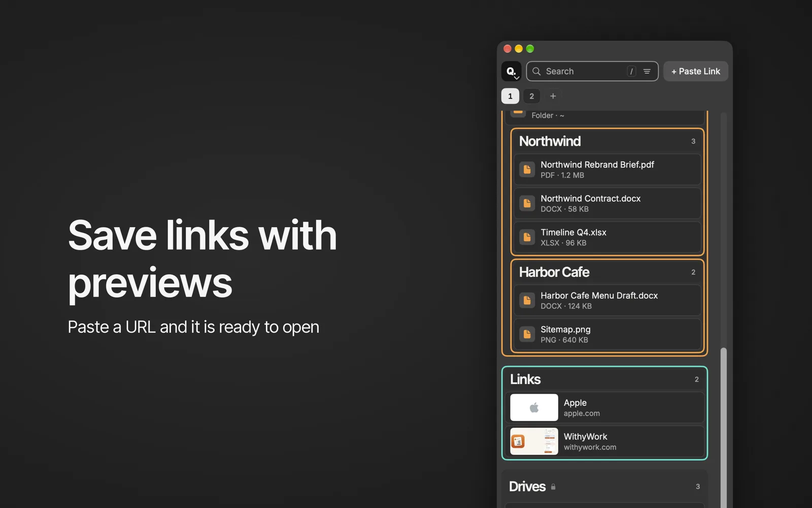Image resolution: width=812 pixels, height=508 pixels.
Task: Select the Northwind Contract.docx name
Action: pos(591,199)
